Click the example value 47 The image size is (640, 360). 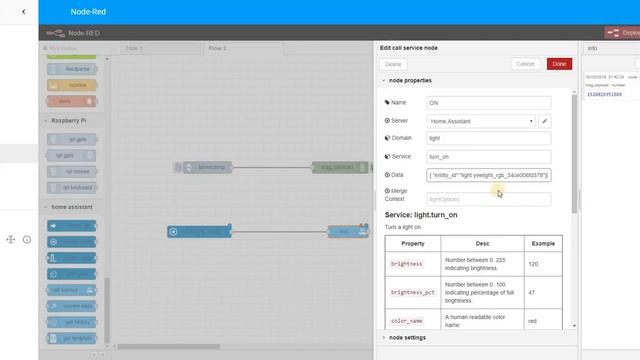click(531, 293)
